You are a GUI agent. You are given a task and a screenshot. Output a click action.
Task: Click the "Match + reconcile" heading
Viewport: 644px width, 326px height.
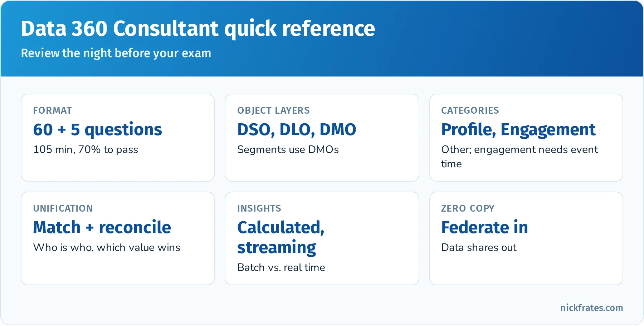pyautogui.click(x=102, y=227)
